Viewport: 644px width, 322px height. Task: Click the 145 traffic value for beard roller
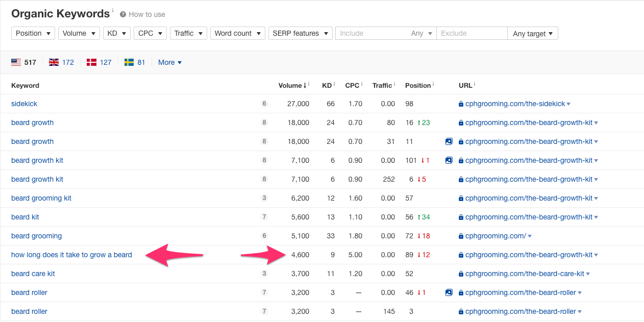point(389,311)
